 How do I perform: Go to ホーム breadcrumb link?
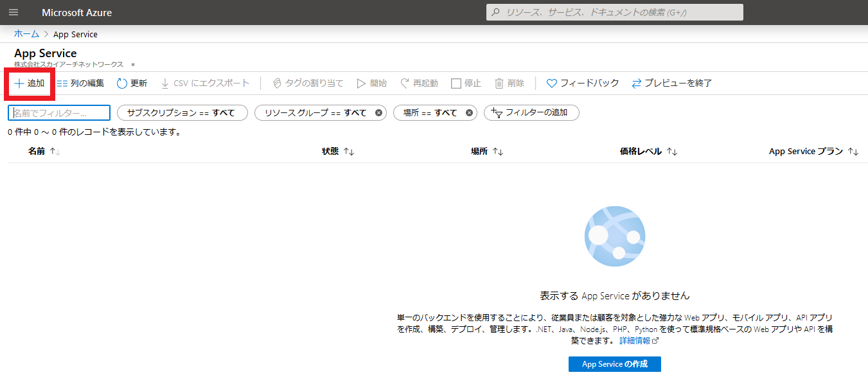click(26, 34)
